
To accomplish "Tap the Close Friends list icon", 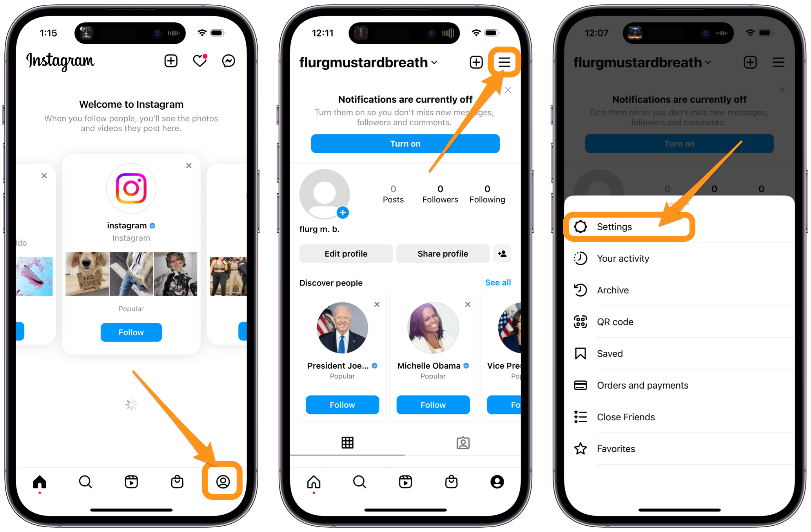I will [579, 417].
